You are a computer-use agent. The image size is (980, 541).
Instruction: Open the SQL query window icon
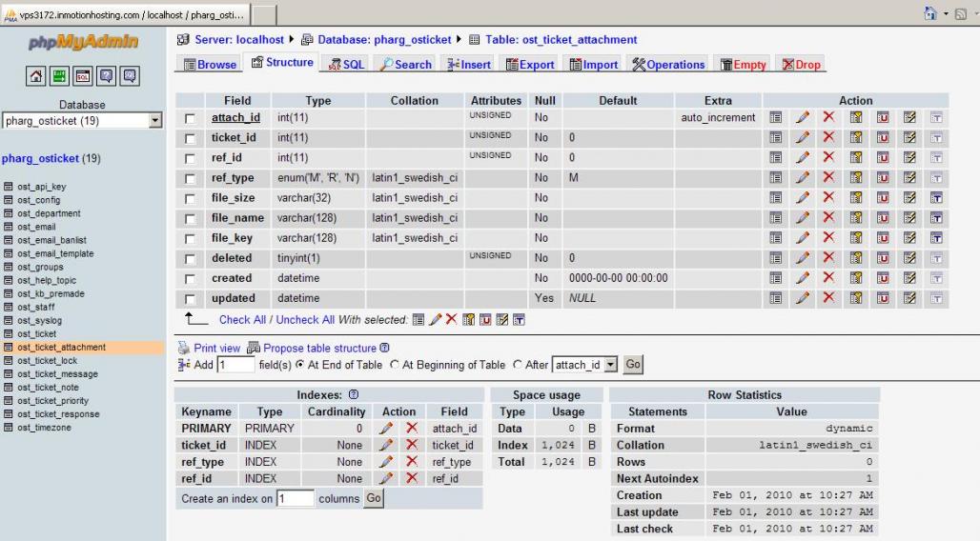pyautogui.click(x=83, y=76)
